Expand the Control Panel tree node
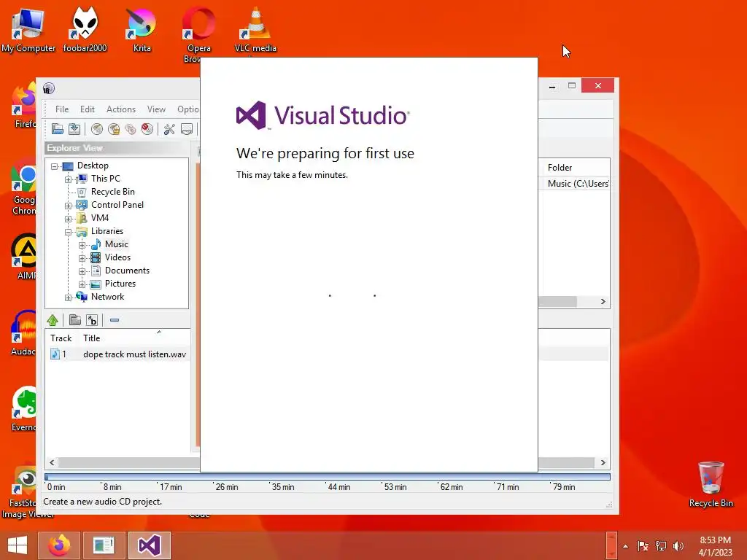The width and height of the screenshot is (747, 560). click(68, 206)
